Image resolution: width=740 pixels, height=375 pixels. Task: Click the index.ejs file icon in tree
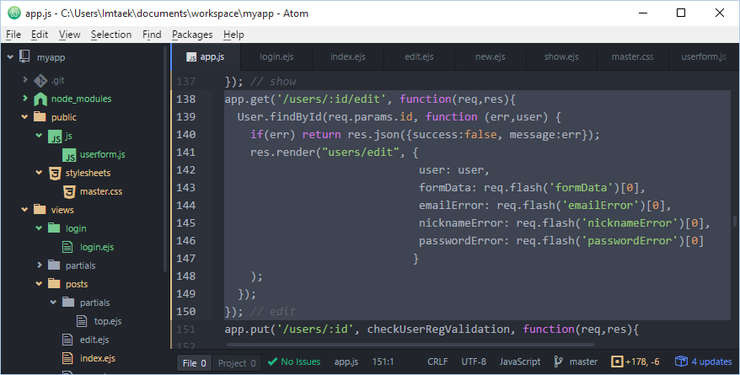67,358
